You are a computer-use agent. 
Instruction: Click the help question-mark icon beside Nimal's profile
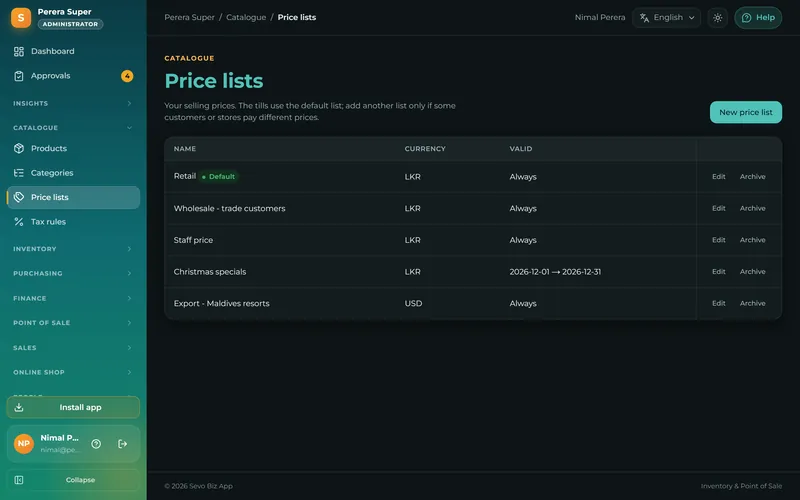point(96,444)
